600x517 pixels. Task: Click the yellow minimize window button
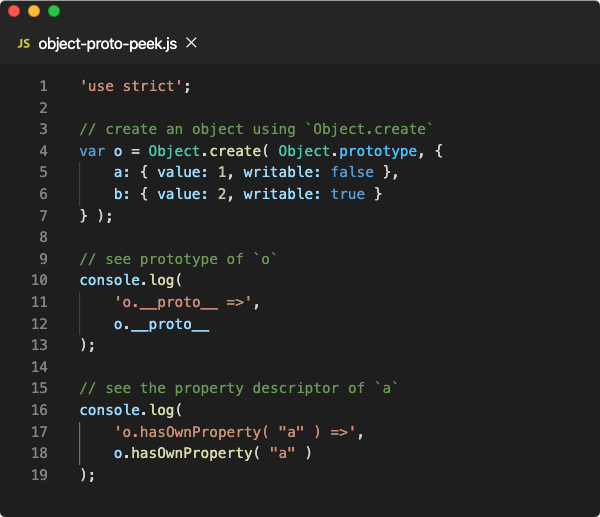[x=34, y=11]
